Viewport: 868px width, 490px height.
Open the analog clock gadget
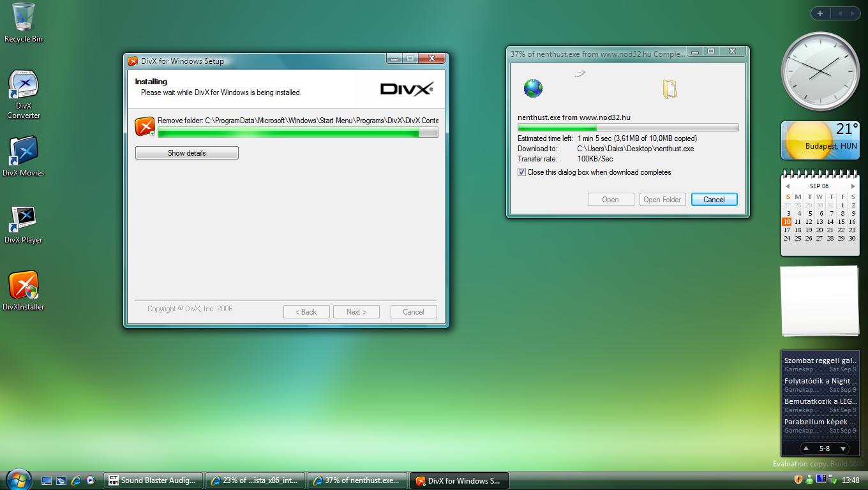(820, 71)
